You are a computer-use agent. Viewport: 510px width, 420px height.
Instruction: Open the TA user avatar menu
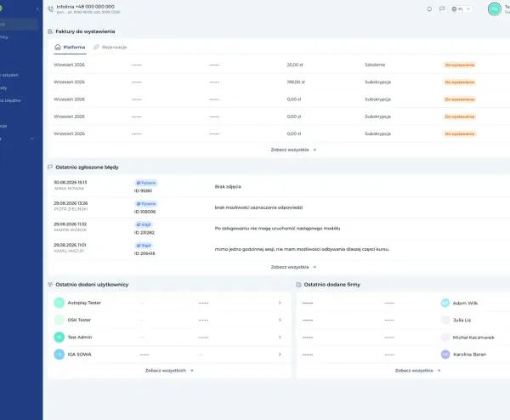coord(495,9)
